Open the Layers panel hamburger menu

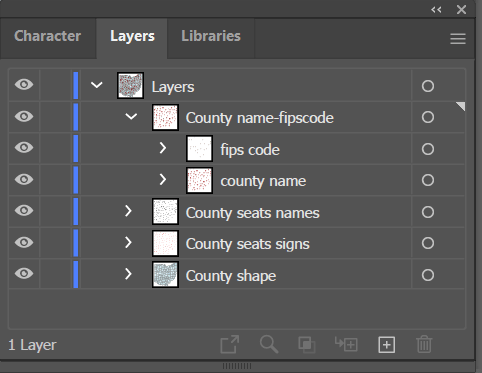tap(458, 39)
